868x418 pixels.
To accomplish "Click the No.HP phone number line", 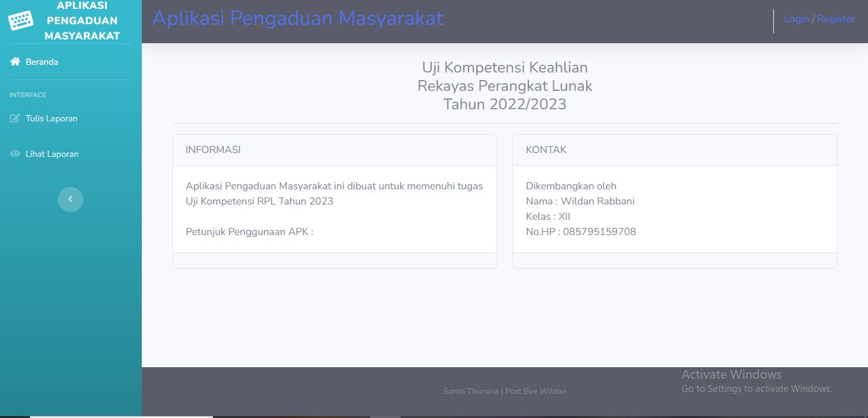I will click(x=581, y=232).
